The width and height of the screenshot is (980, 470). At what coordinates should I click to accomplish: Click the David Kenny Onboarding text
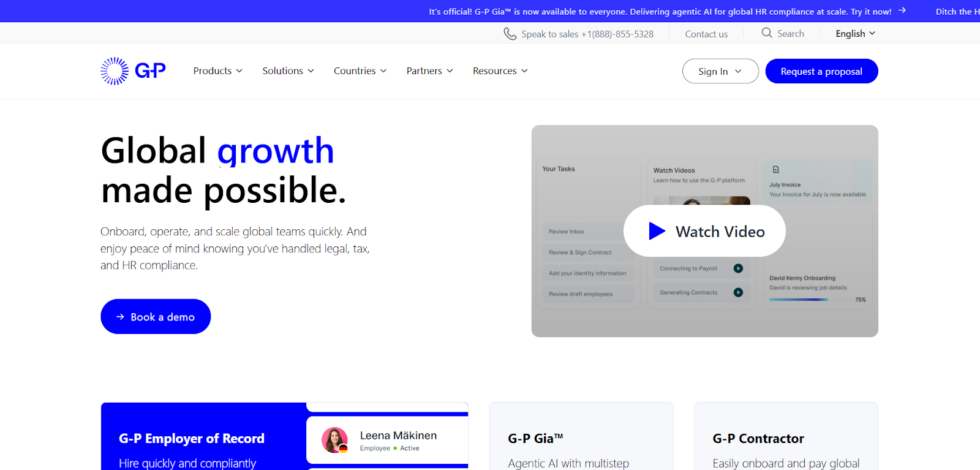coord(802,278)
